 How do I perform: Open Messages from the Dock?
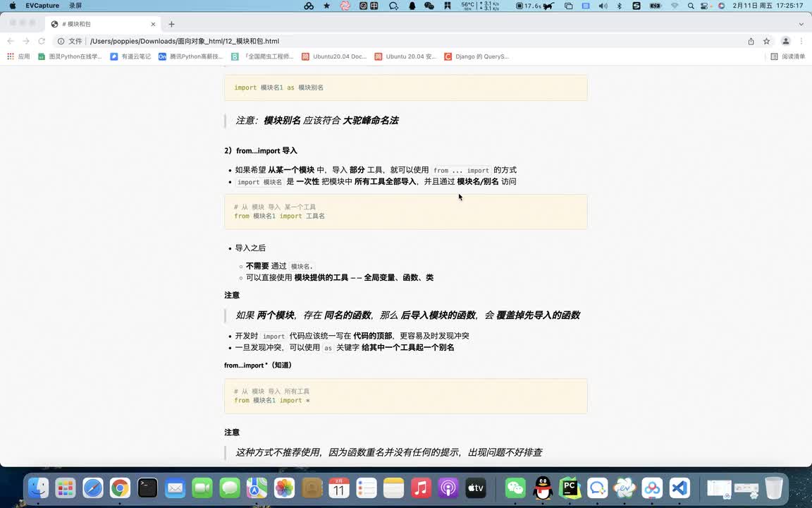[229, 488]
